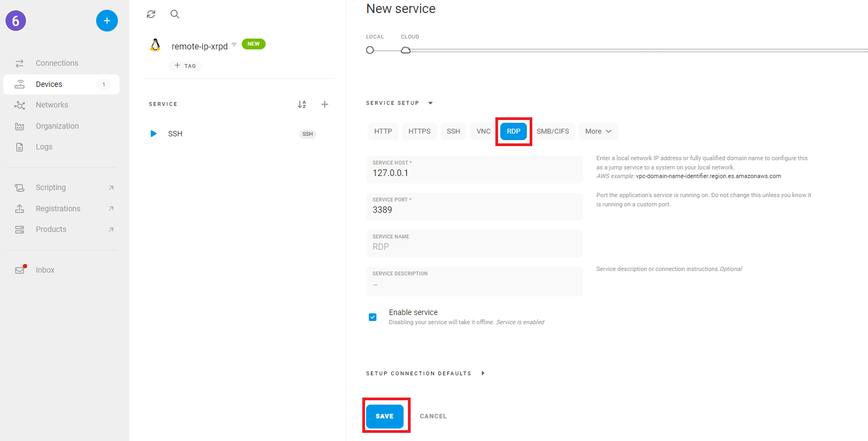Click the blue plus add button

(x=107, y=21)
